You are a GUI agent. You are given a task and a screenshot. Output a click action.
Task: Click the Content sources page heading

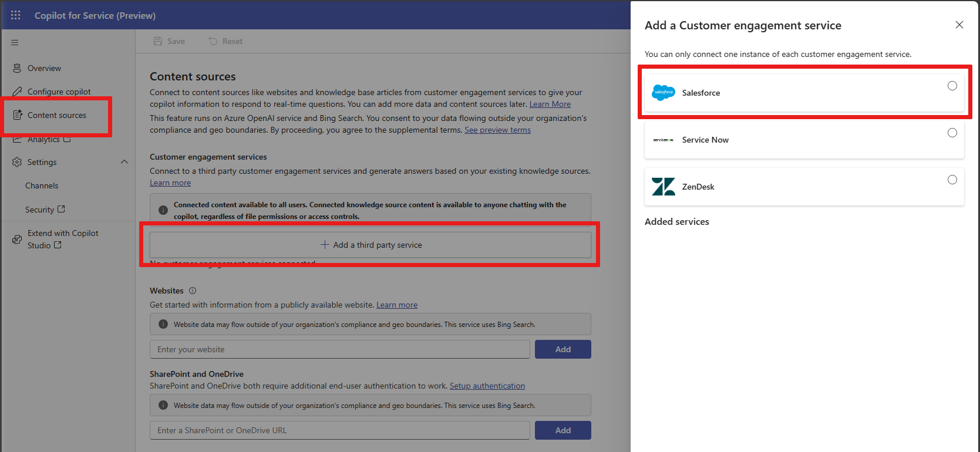pos(193,76)
